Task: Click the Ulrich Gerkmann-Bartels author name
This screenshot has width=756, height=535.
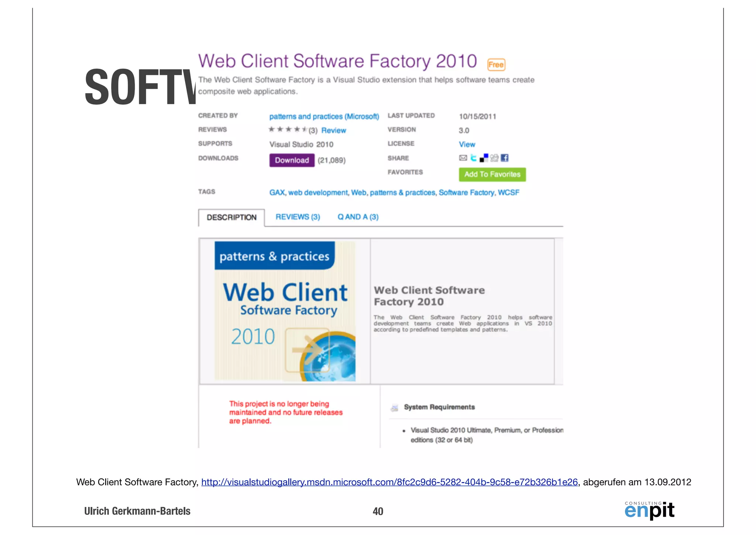Action: pyautogui.click(x=137, y=511)
